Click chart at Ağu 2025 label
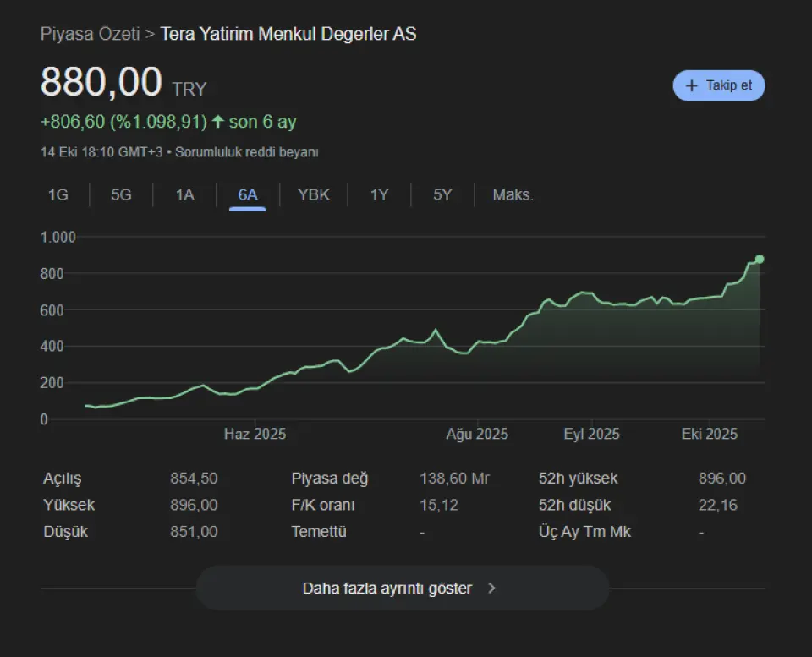This screenshot has width=812, height=657. pos(477,434)
